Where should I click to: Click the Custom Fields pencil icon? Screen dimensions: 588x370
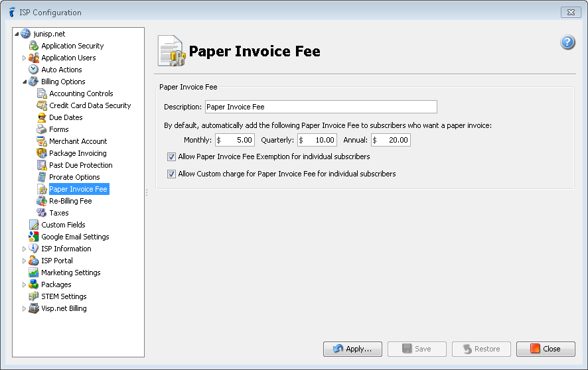[x=33, y=225]
